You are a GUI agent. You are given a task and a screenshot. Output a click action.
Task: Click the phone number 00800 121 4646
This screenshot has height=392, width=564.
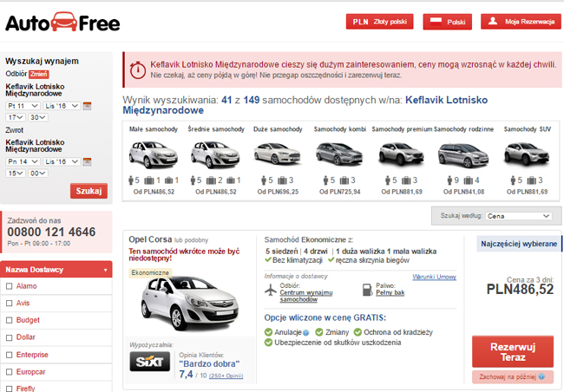pyautogui.click(x=51, y=232)
